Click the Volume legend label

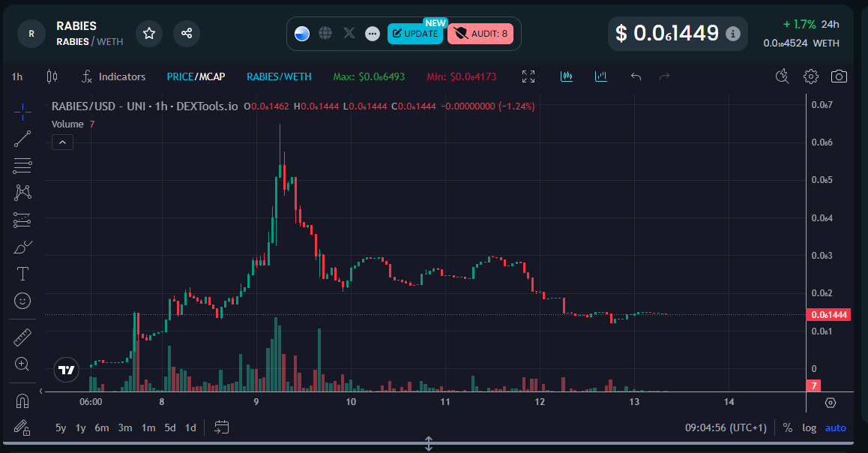[67, 124]
